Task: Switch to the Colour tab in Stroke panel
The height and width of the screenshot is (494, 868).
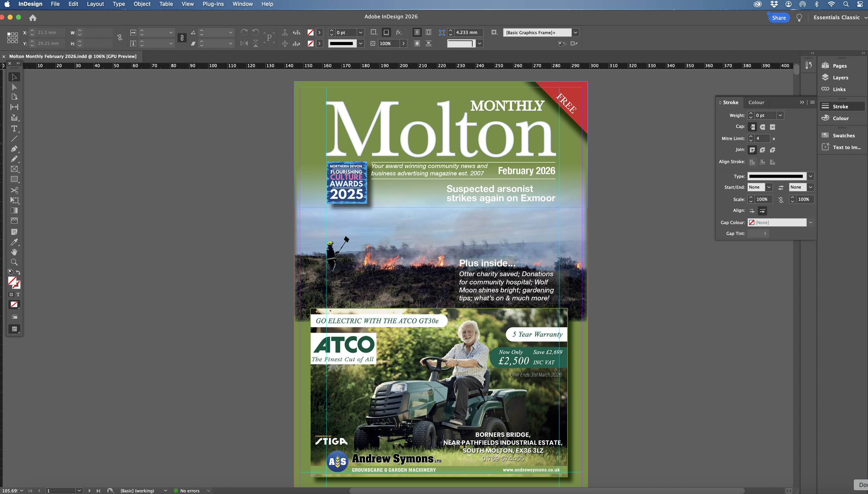Action: [x=756, y=102]
